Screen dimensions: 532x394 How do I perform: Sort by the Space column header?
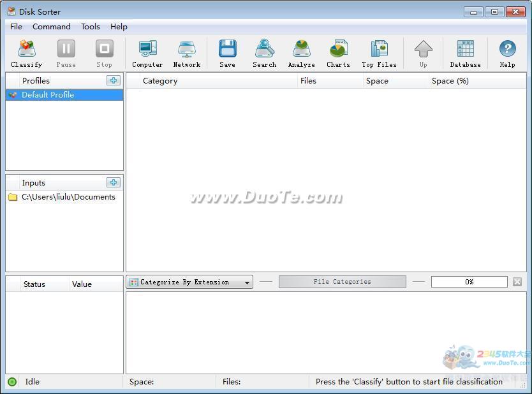(x=396, y=81)
